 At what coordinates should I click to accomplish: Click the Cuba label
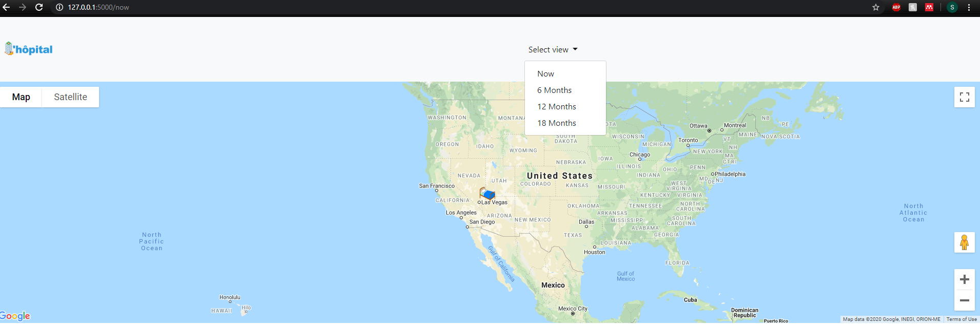(691, 300)
